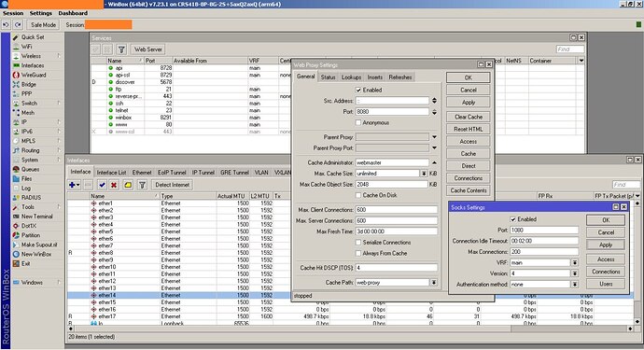Image resolution: width=644 pixels, height=350 pixels.
Task: Click the filter funnel icon in Services
Action: pos(121,49)
